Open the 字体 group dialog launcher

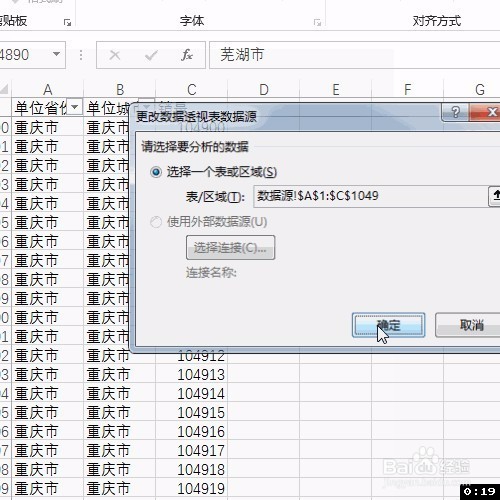pyautogui.click(x=317, y=23)
